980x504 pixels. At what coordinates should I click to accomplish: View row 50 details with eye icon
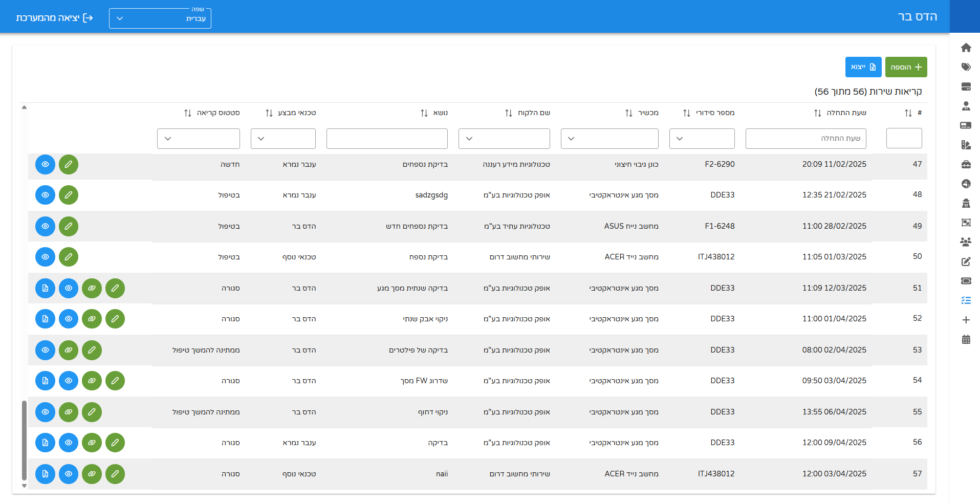click(45, 257)
